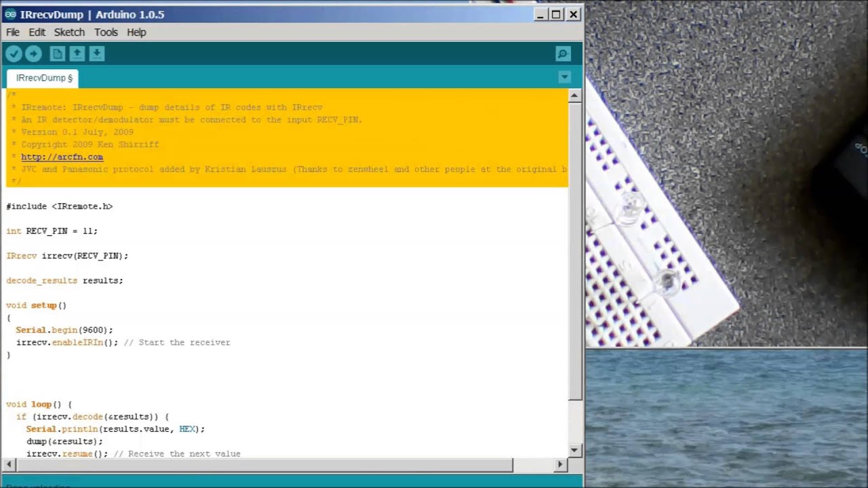Follow the http://arcfn.com link in comment
Image resolution: width=868 pixels, height=488 pixels.
pyautogui.click(x=62, y=157)
